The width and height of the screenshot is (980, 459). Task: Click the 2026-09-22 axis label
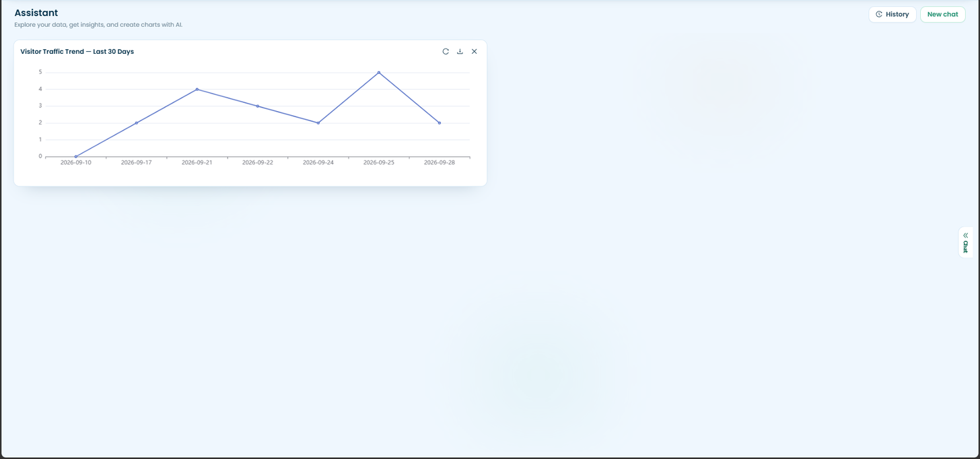pos(258,163)
